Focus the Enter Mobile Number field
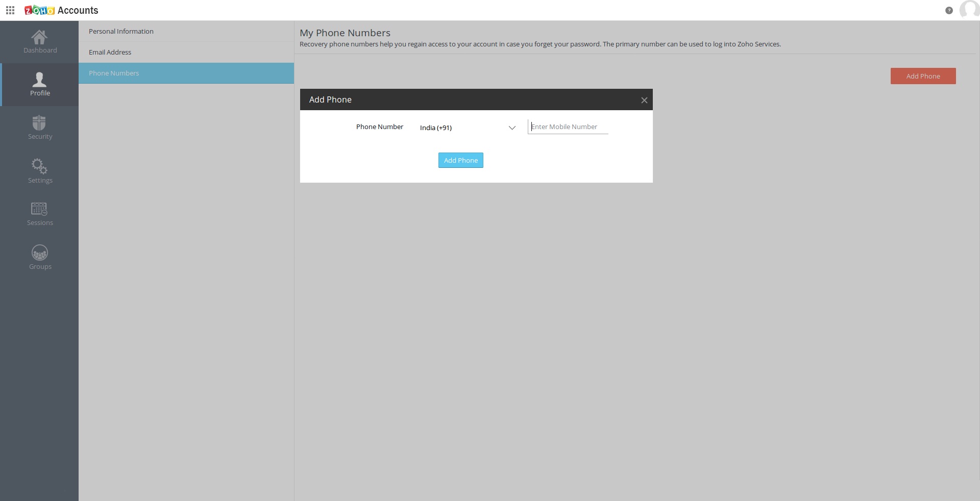 point(568,127)
